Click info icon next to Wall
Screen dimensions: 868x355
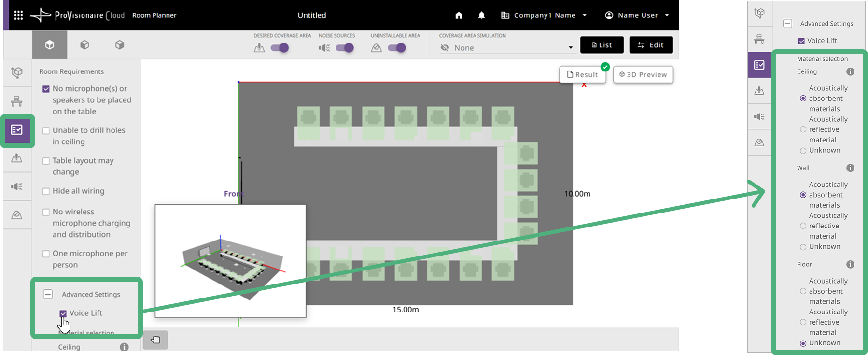tap(850, 168)
